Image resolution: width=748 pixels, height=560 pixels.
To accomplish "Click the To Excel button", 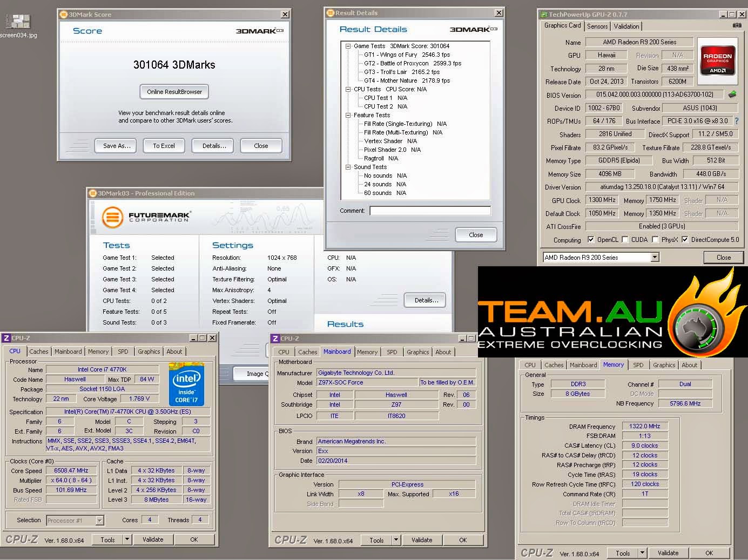I will [164, 146].
